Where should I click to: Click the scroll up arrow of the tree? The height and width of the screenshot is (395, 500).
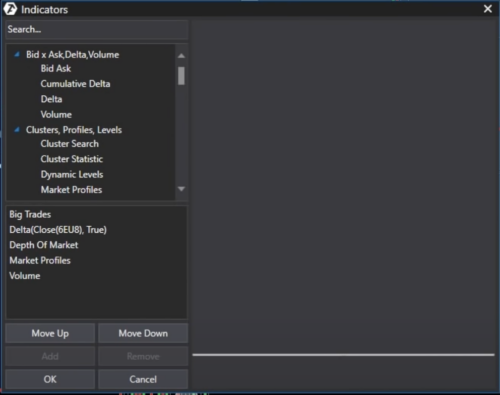(x=181, y=56)
